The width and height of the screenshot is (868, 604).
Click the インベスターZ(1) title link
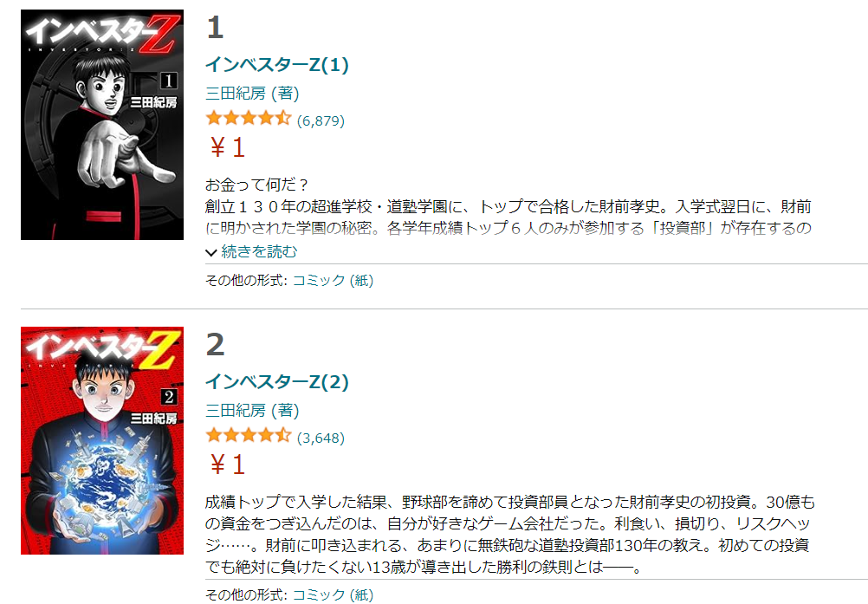click(x=277, y=65)
